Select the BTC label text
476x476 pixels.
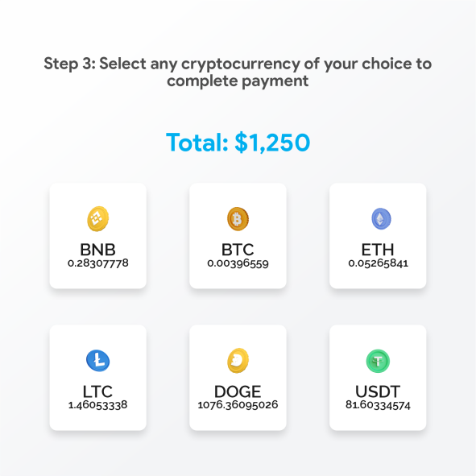238,250
